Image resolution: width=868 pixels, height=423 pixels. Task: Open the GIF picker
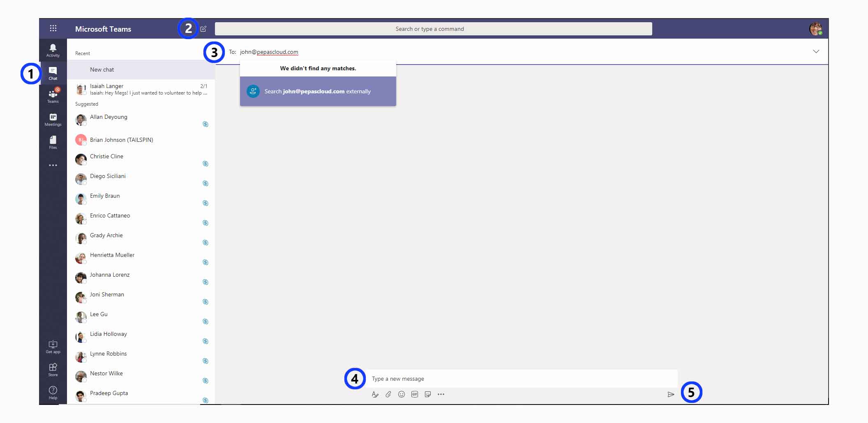click(415, 394)
